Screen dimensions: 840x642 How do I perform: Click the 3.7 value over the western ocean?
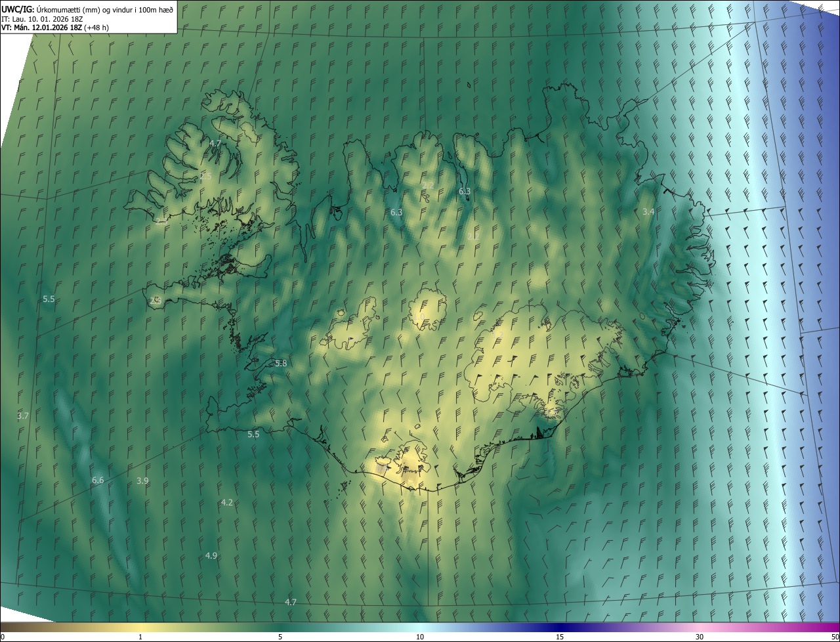pos(23,416)
